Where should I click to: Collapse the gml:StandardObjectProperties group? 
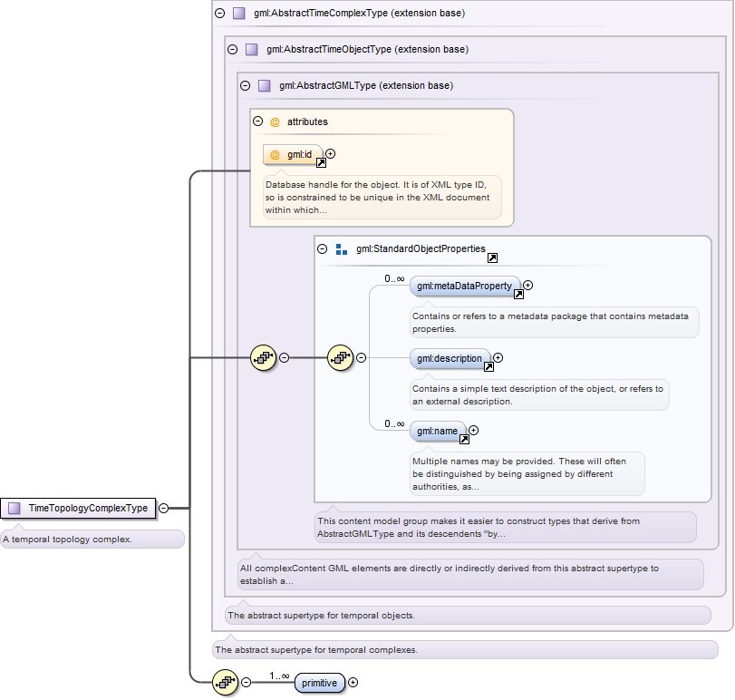[x=322, y=249]
